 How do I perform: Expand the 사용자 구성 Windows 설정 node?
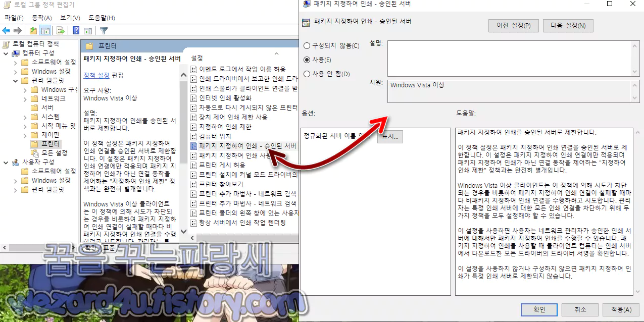click(15, 180)
